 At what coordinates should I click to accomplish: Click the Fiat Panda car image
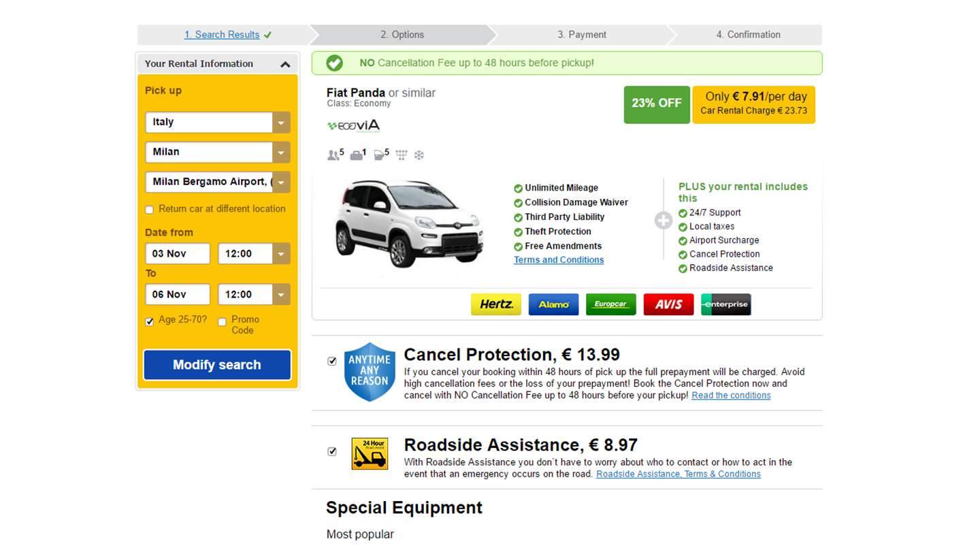(409, 223)
